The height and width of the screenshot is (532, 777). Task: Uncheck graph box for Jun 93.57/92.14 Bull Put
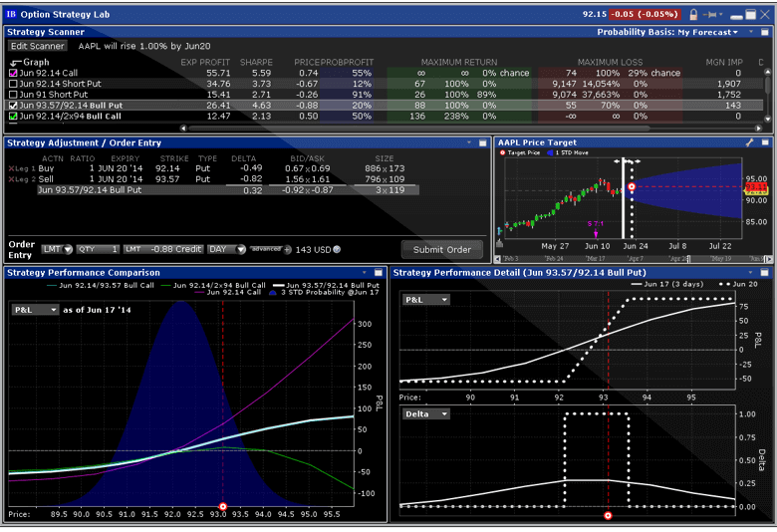click(13, 106)
